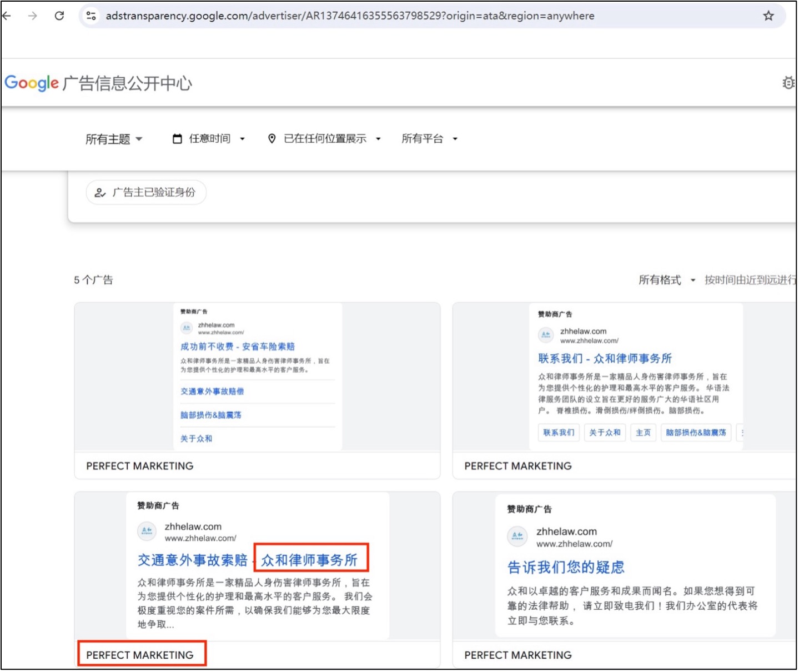Open the 所有格式 format dropdown

click(667, 280)
